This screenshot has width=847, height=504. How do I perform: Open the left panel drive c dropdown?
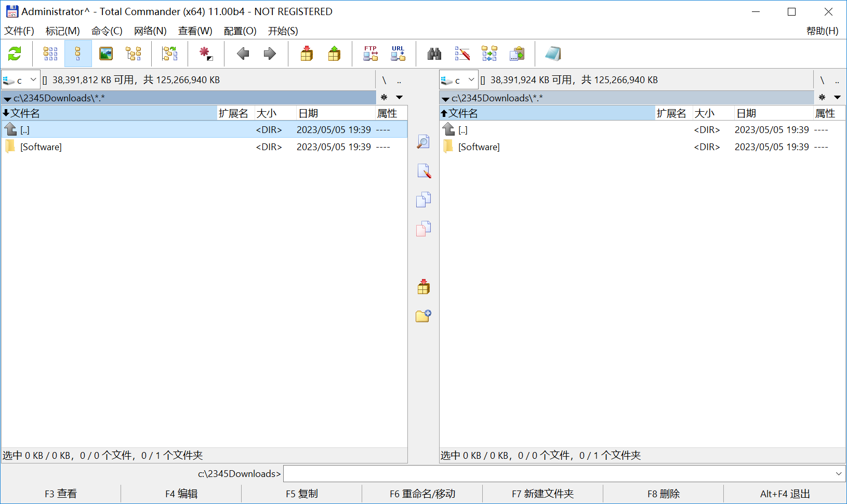point(21,80)
